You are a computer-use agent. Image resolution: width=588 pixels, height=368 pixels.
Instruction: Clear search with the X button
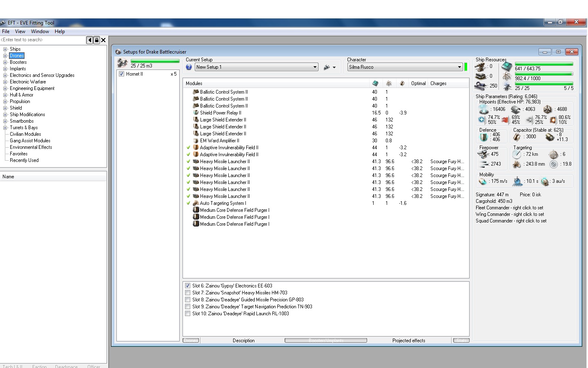click(x=103, y=40)
